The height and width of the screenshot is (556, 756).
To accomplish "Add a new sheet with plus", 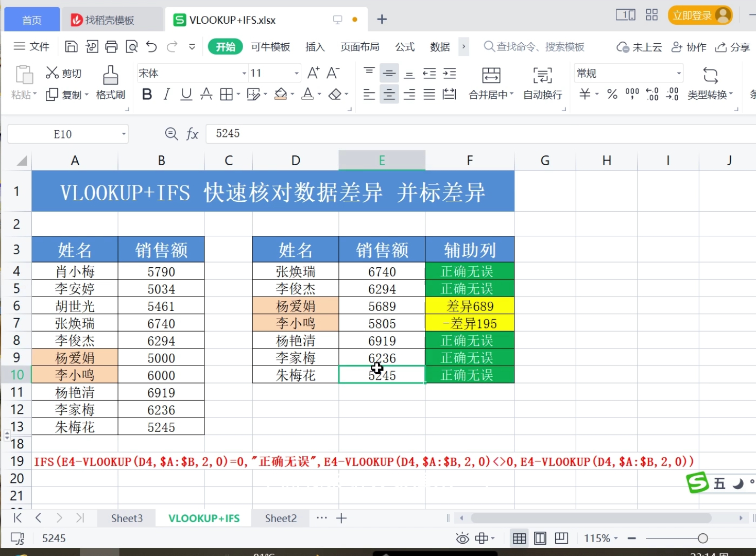I will click(x=341, y=518).
